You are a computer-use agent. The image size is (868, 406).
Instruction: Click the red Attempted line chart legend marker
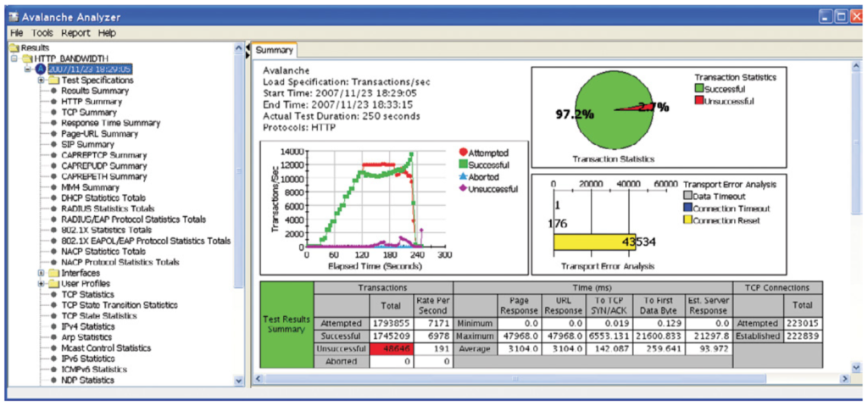pos(462,153)
